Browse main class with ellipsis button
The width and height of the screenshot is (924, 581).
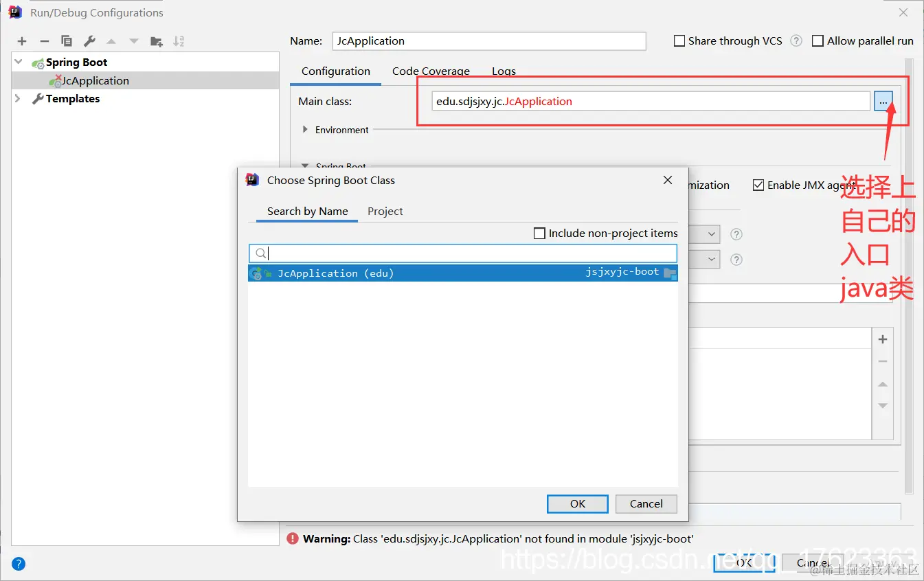(883, 102)
